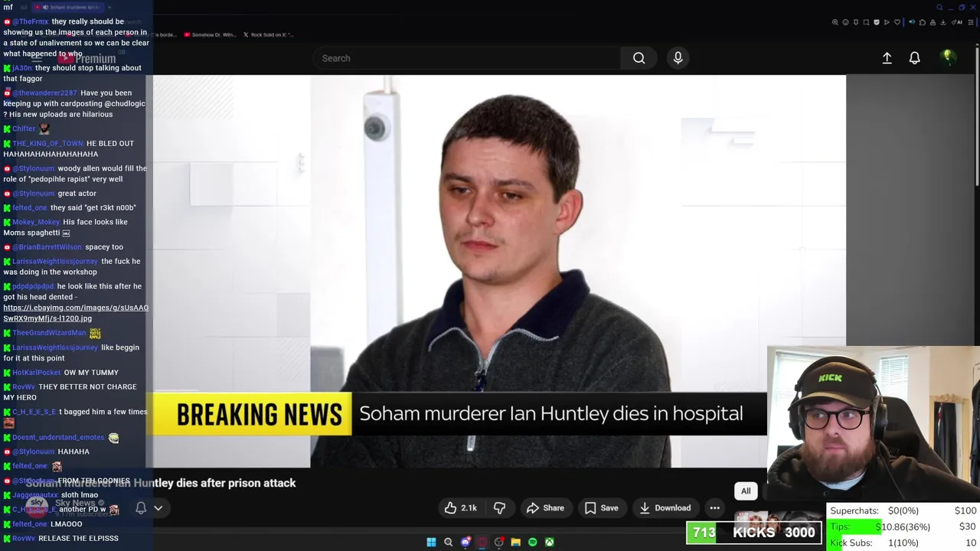Download the Sky News video

coord(665,508)
